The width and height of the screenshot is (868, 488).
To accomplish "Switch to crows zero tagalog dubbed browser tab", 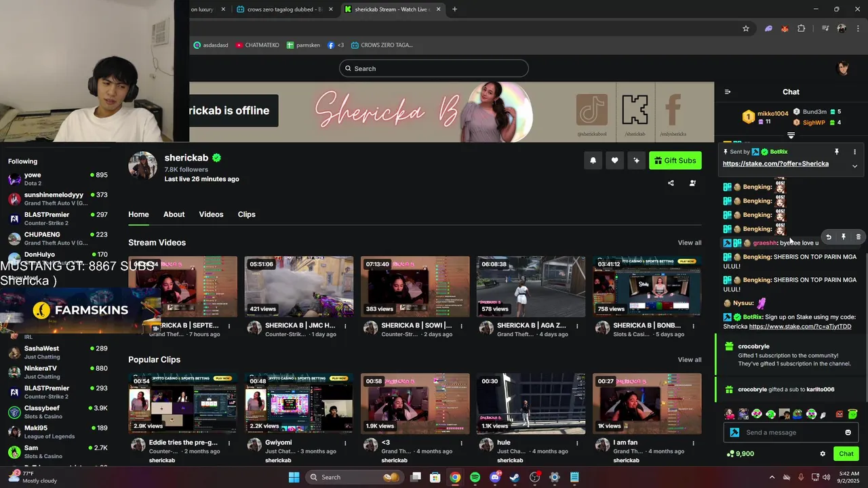I will coord(285,9).
